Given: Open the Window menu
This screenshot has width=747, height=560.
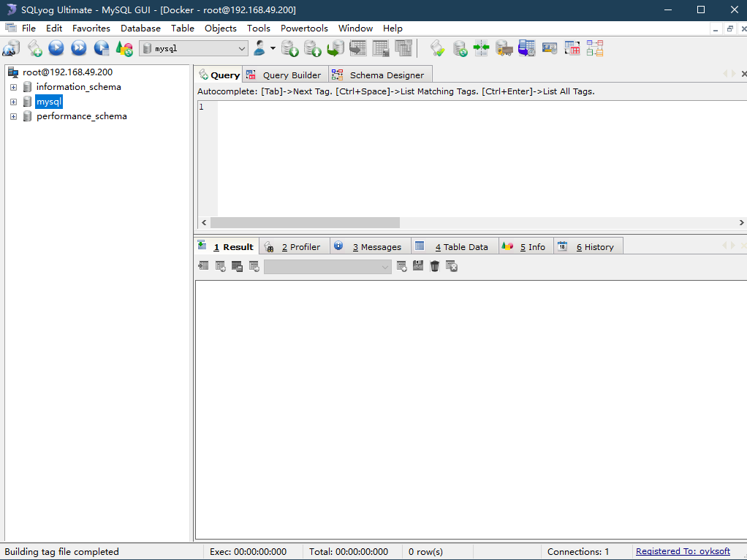Looking at the screenshot, I should coord(355,28).
